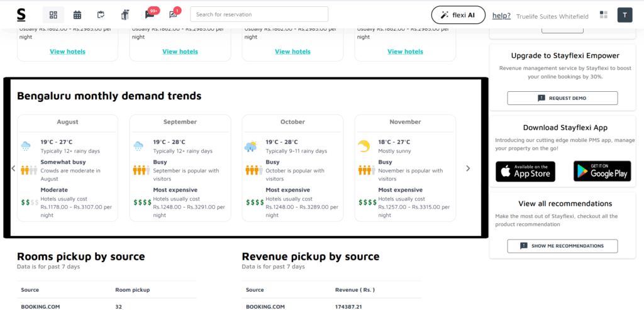
Task: Click Upgrade to Stayflexi Empower heading
Action: (x=565, y=55)
